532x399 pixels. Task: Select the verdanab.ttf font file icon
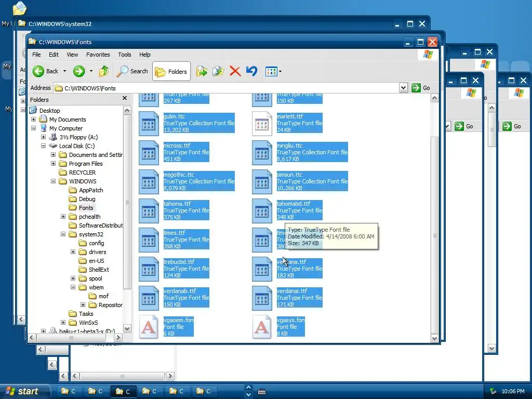[x=149, y=299]
